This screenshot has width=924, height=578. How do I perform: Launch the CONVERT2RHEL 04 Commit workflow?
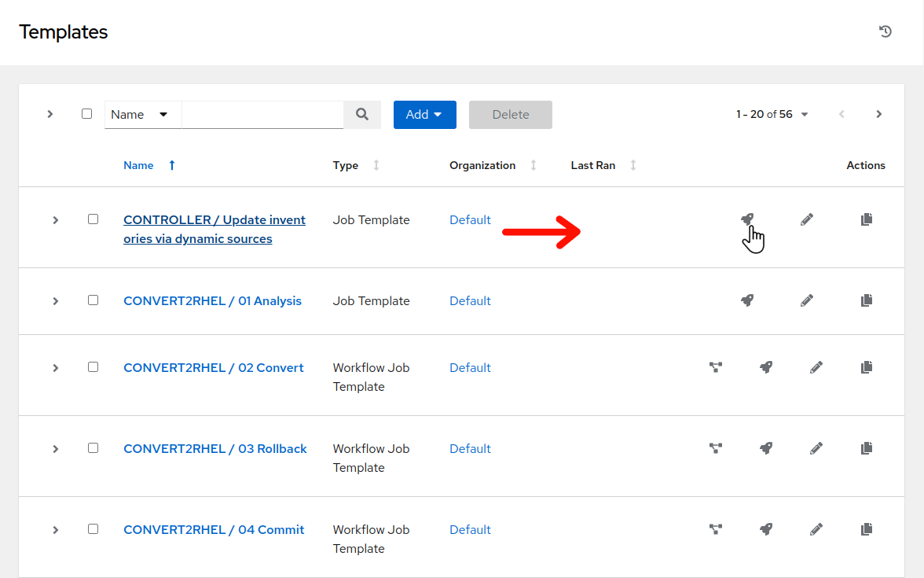(x=766, y=529)
